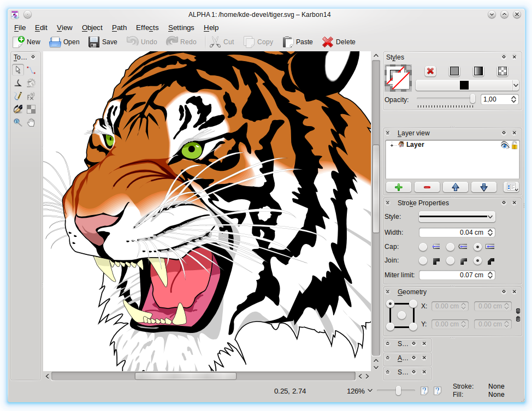Expand the collapsed A... docker
This screenshot has height=411, width=532.
coord(388,358)
